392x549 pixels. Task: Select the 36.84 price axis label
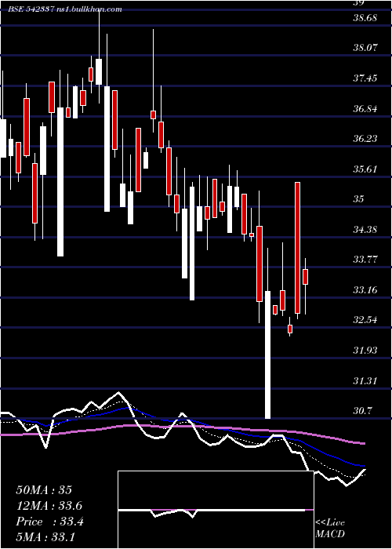click(365, 109)
